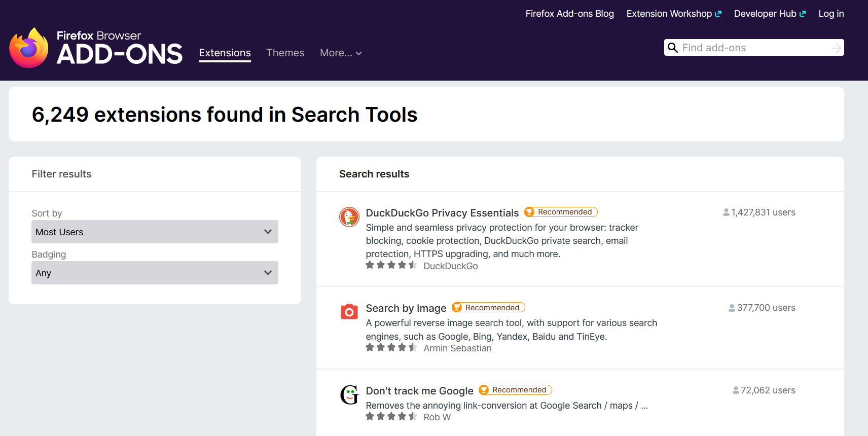
Task: Click DuckDuckGo's Recommended trophy badge
Action: coord(561,212)
